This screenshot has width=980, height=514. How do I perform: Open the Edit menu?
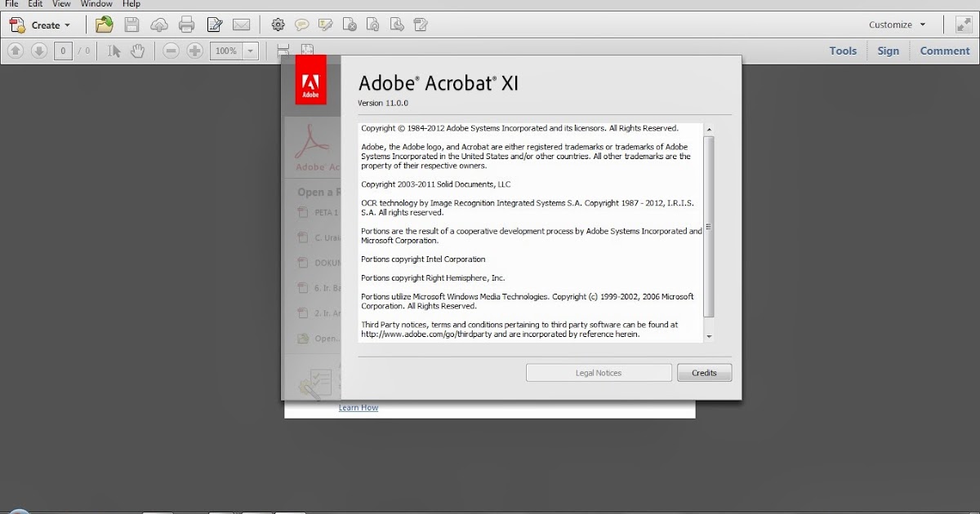click(x=35, y=4)
